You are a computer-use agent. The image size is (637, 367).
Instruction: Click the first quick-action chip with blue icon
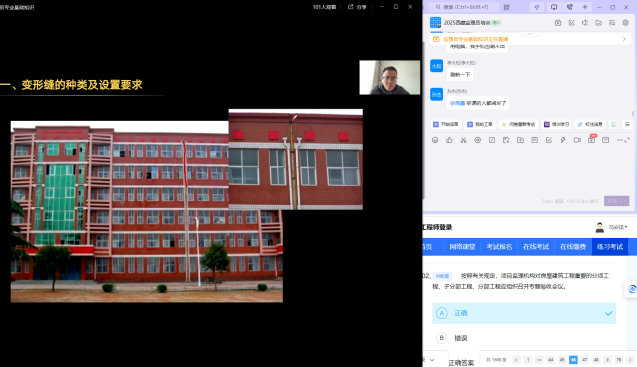[446, 124]
